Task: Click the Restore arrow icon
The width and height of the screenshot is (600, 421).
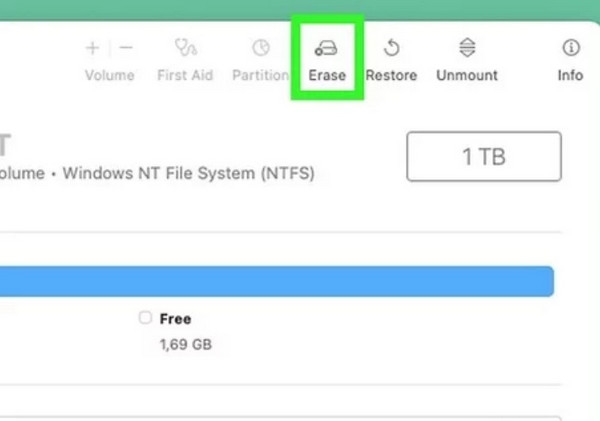Action: click(x=391, y=48)
